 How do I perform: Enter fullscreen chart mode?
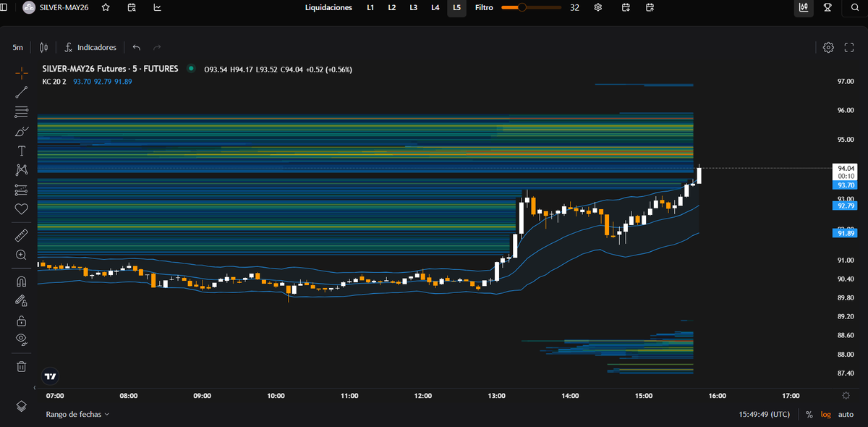coord(849,47)
